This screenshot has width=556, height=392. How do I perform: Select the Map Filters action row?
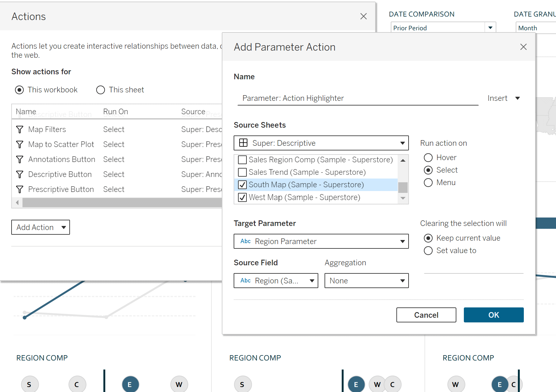[117, 130]
